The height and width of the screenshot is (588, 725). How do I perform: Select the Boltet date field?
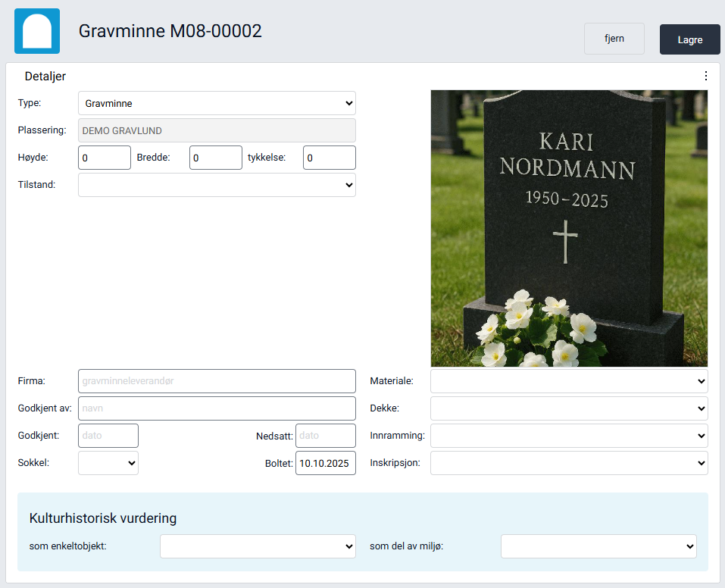tap(325, 462)
